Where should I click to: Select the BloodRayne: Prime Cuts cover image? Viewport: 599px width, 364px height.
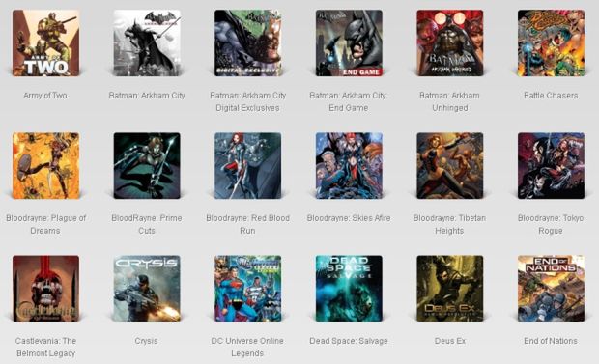(147, 166)
